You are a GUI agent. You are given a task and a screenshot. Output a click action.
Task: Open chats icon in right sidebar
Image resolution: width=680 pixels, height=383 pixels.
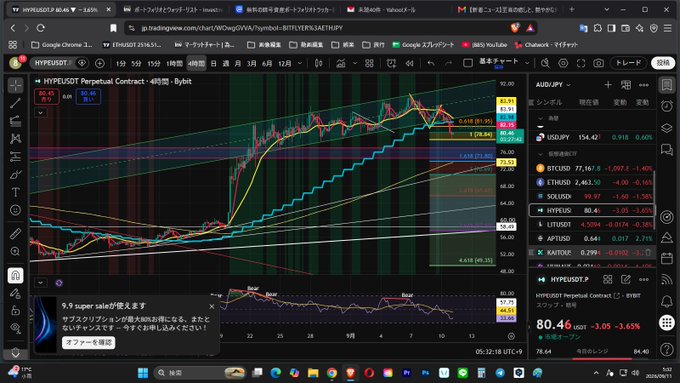(667, 150)
